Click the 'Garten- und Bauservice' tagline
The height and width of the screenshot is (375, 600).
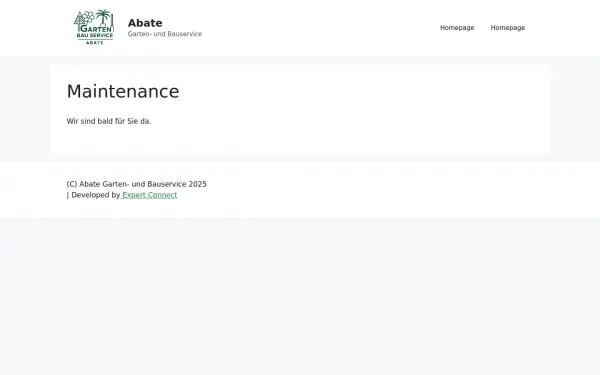point(165,34)
